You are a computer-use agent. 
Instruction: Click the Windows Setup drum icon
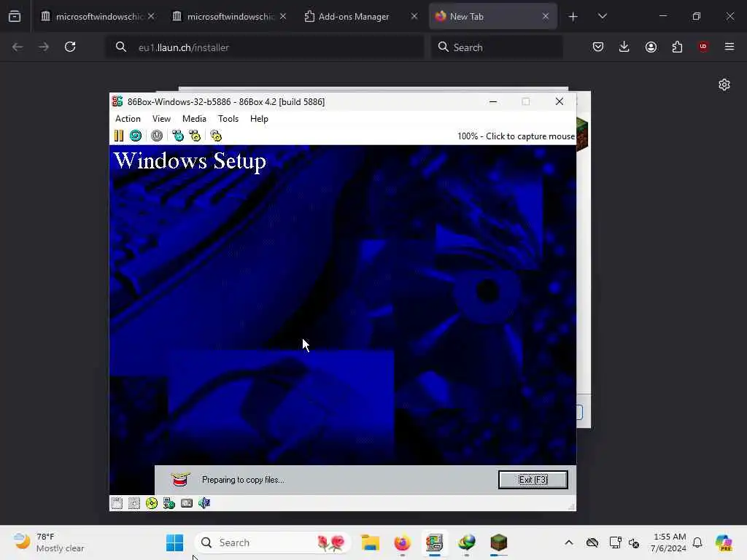(181, 480)
